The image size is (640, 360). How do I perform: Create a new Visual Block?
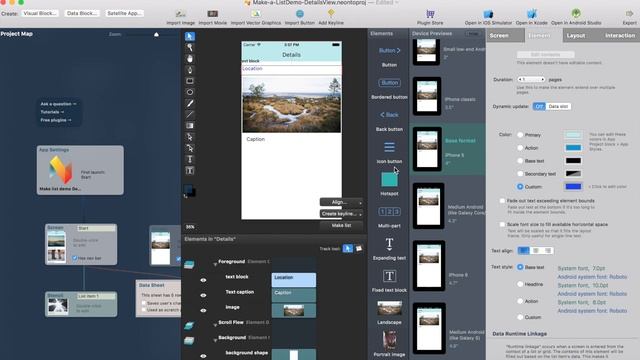(40, 13)
